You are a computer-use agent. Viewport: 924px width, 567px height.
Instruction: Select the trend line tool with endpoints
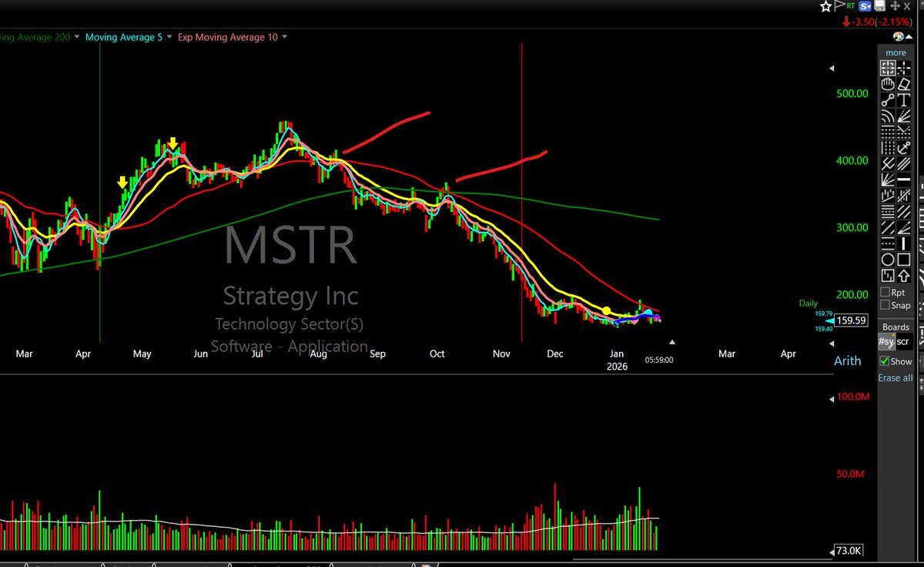tap(888, 99)
